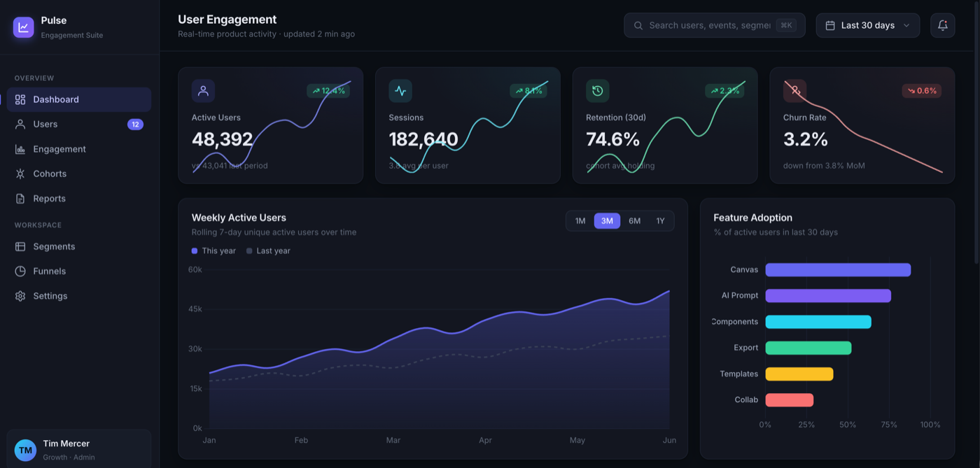Click the calendar icon in date picker
The image size is (980, 468).
830,25
